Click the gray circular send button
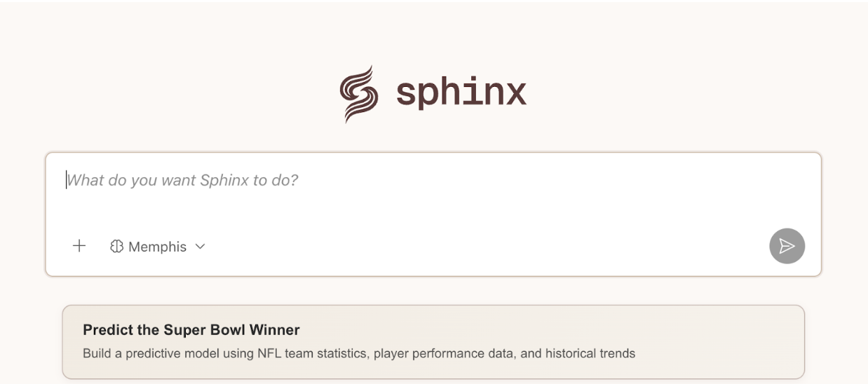 [x=787, y=246]
